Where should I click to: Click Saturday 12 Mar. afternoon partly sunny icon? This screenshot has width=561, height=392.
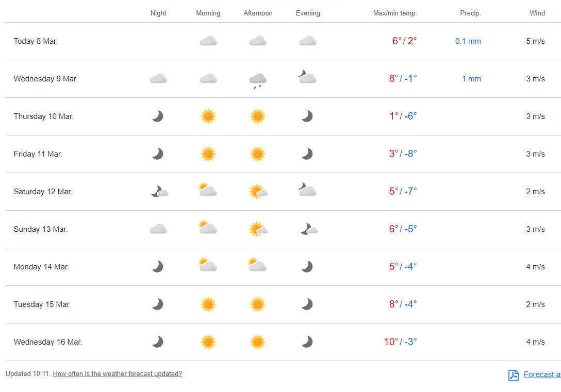258,192
